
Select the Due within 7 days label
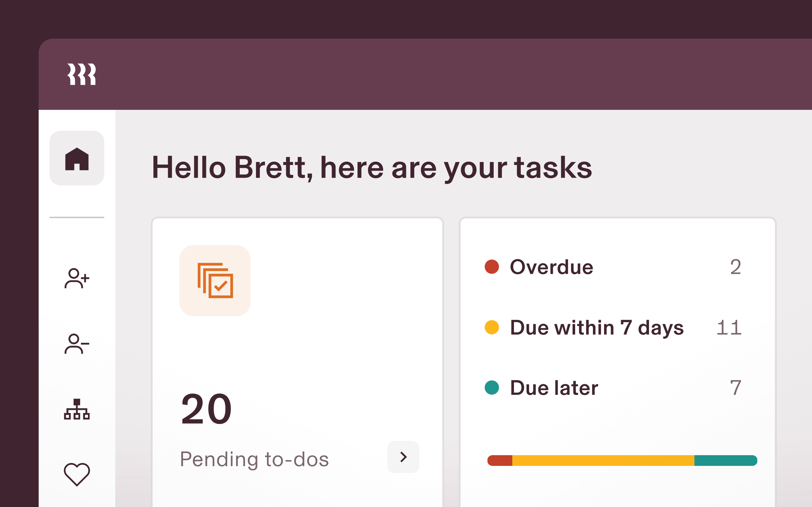pyautogui.click(x=597, y=328)
